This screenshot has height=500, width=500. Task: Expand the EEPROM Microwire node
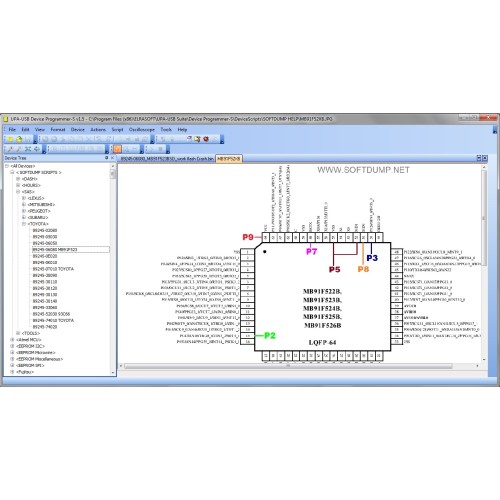(12, 352)
